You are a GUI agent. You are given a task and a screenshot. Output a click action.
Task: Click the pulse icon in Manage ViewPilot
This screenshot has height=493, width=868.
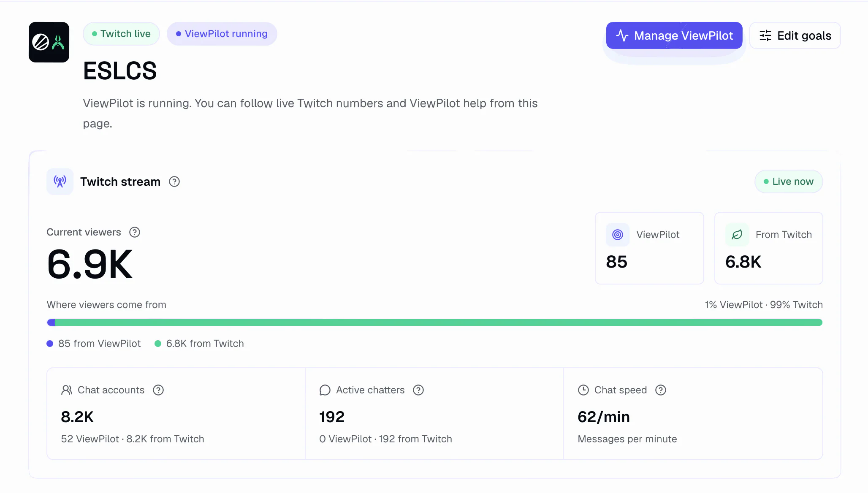click(x=622, y=35)
